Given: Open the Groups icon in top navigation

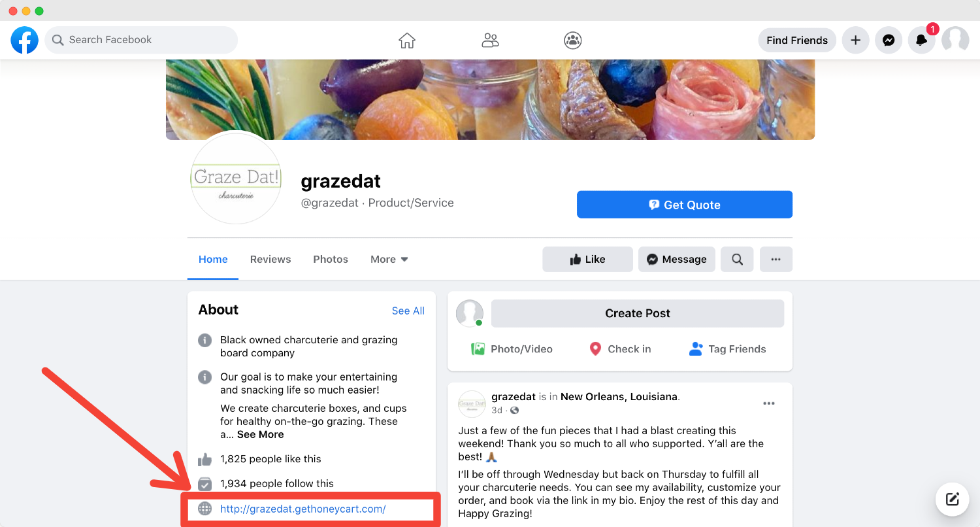Looking at the screenshot, I should click(x=573, y=40).
